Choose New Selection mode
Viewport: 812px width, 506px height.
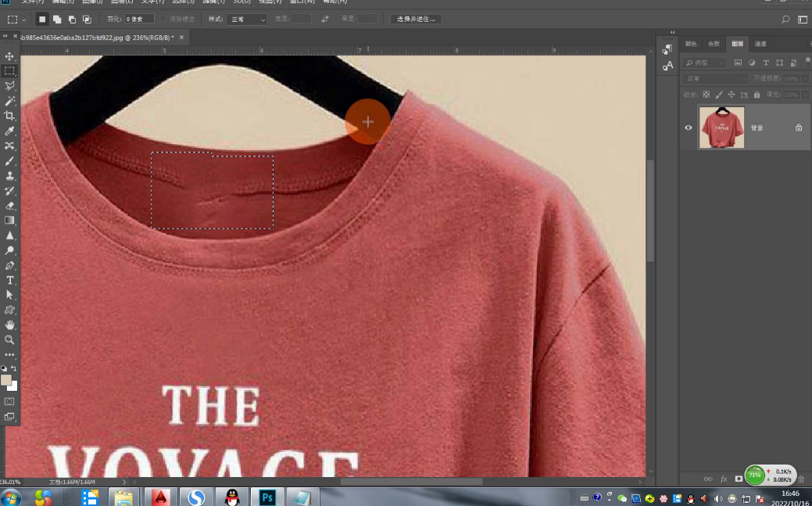click(x=42, y=20)
